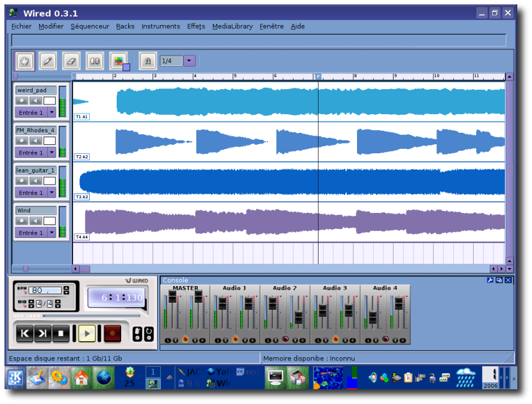Stop playback in the transport panel

pyautogui.click(x=61, y=333)
